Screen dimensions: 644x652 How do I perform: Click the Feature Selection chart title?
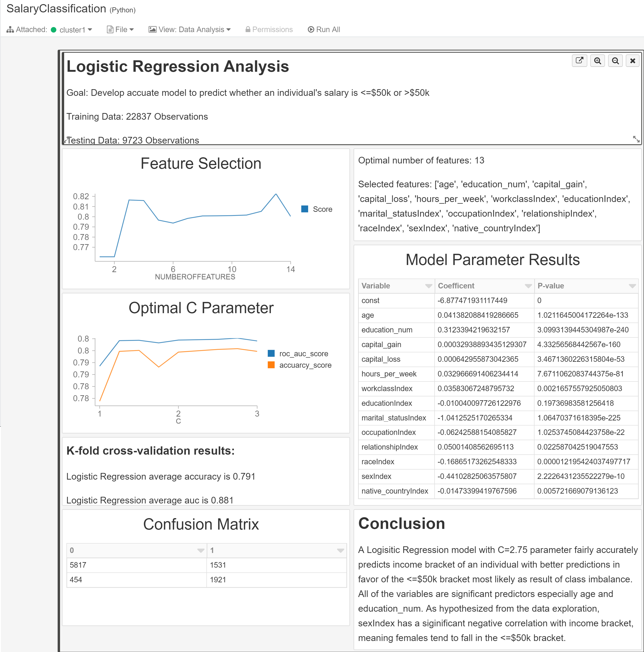[x=201, y=163]
